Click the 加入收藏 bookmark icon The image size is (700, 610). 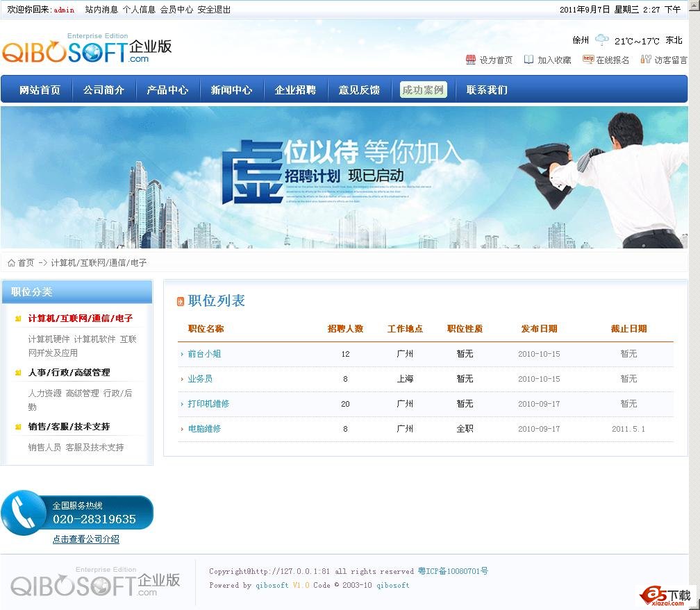click(528, 60)
